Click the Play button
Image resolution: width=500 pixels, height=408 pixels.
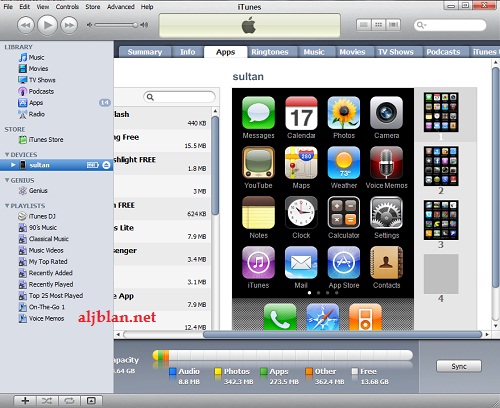coord(47,25)
